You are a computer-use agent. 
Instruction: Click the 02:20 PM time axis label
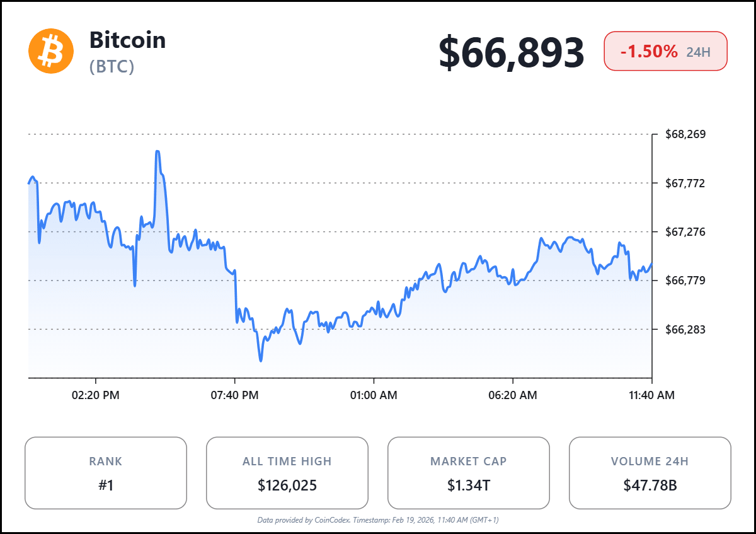(x=96, y=395)
